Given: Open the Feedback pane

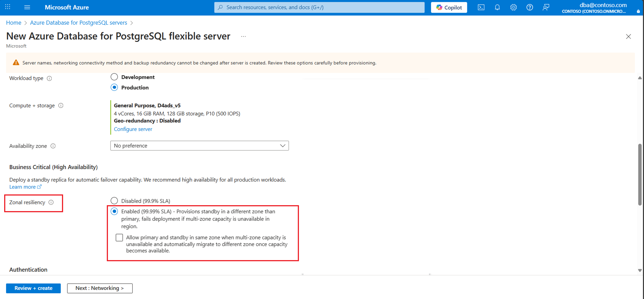Looking at the screenshot, I should 546,7.
